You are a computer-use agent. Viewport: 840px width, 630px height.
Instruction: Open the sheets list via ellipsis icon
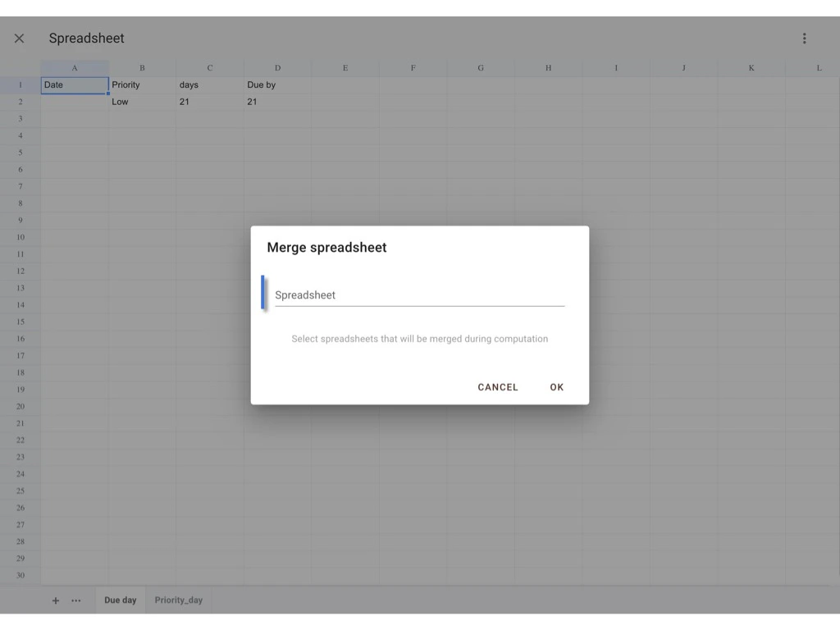click(75, 600)
